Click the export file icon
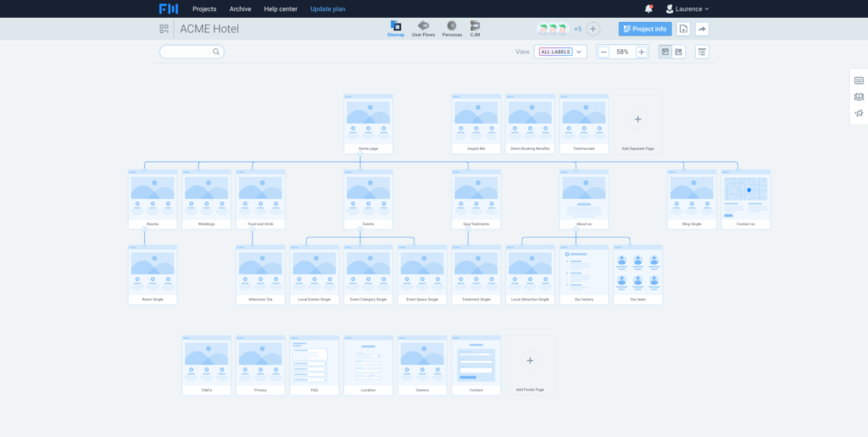Viewport: 868px width, 437px height. (684, 29)
